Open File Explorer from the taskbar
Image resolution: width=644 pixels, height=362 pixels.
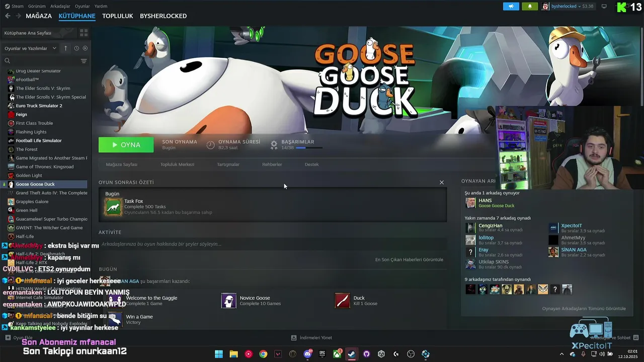pos(233,354)
